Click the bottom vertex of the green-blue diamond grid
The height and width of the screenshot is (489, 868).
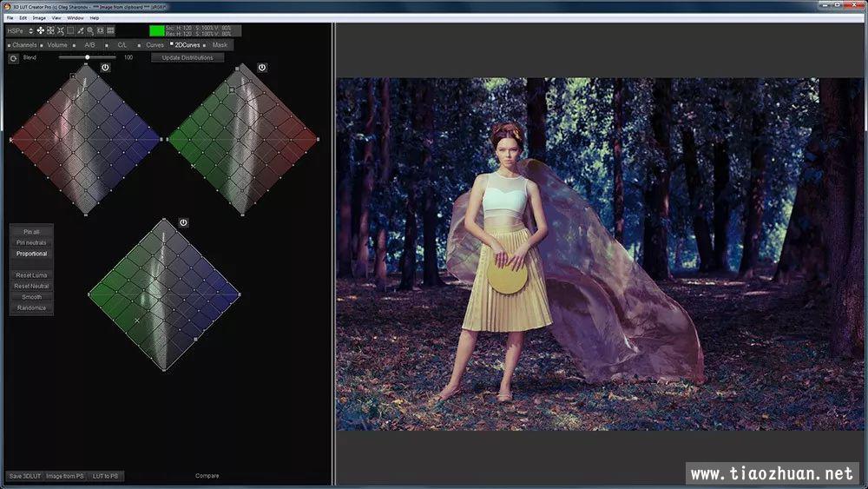(x=164, y=369)
